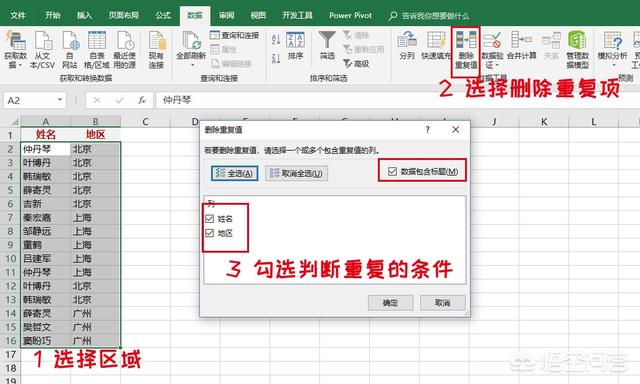Switch to the 开发工具 tab
This screenshot has height=384, width=640.
click(297, 16)
